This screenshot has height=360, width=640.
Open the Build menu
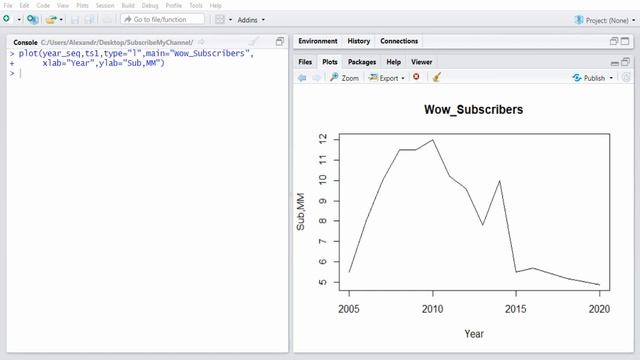128,5
